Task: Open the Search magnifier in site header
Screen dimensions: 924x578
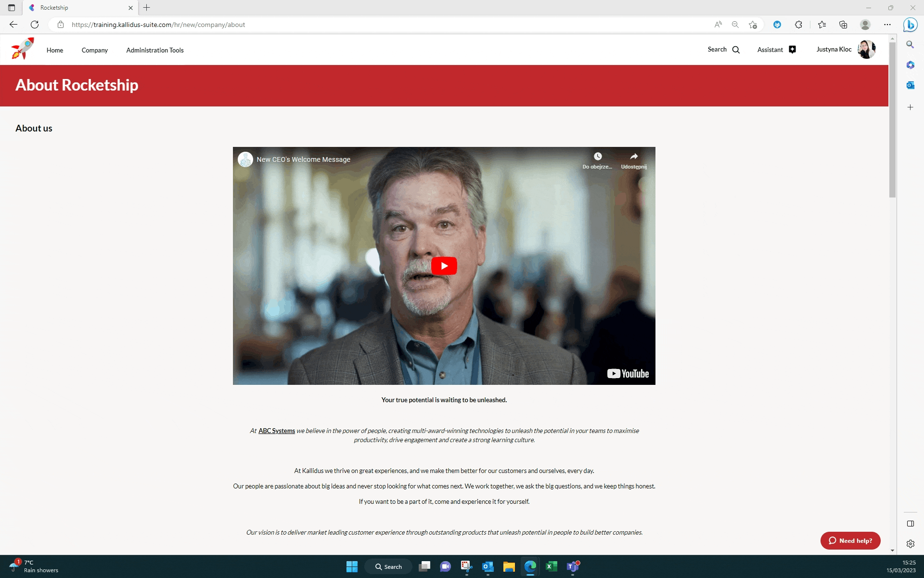Action: click(735, 50)
